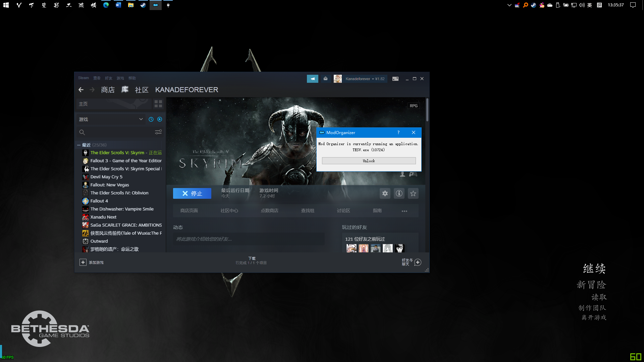This screenshot has width=644, height=362.
Task: Toggle ready-to-play filter icon
Action: 160,119
